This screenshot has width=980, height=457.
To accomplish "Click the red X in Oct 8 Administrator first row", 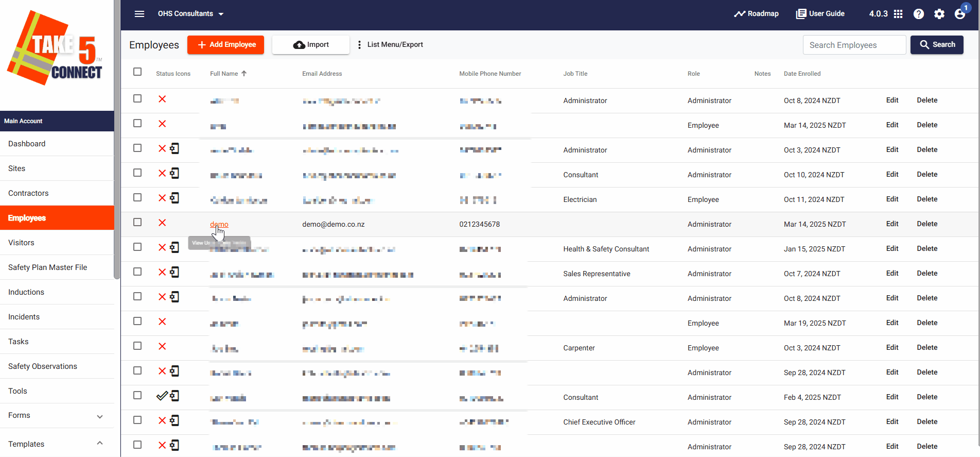I will pyautogui.click(x=162, y=99).
